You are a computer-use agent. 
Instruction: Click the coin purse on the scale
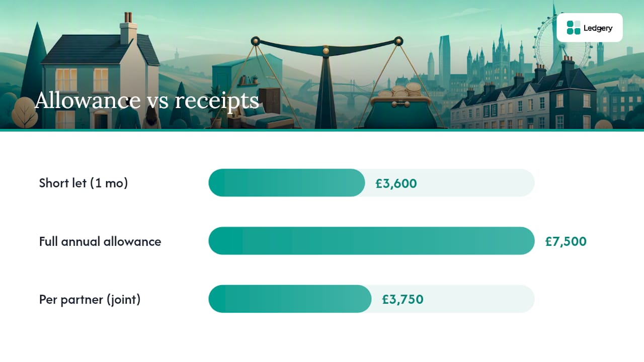[x=400, y=108]
